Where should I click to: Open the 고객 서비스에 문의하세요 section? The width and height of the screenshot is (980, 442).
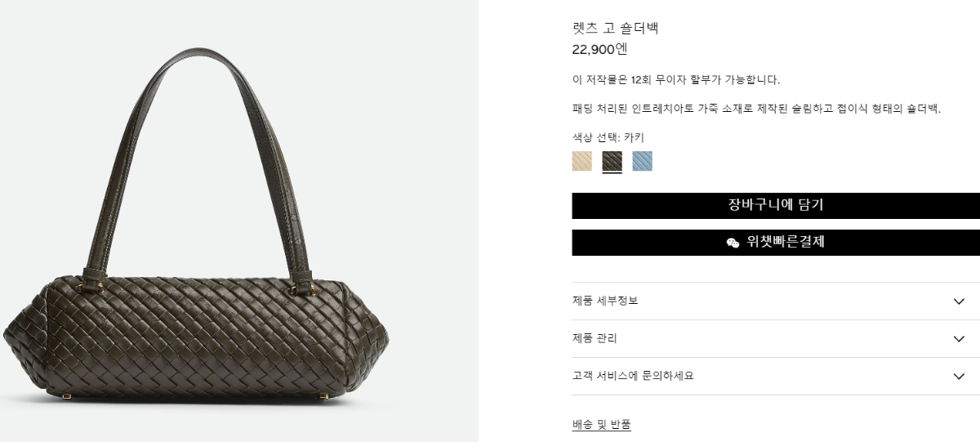click(776, 376)
